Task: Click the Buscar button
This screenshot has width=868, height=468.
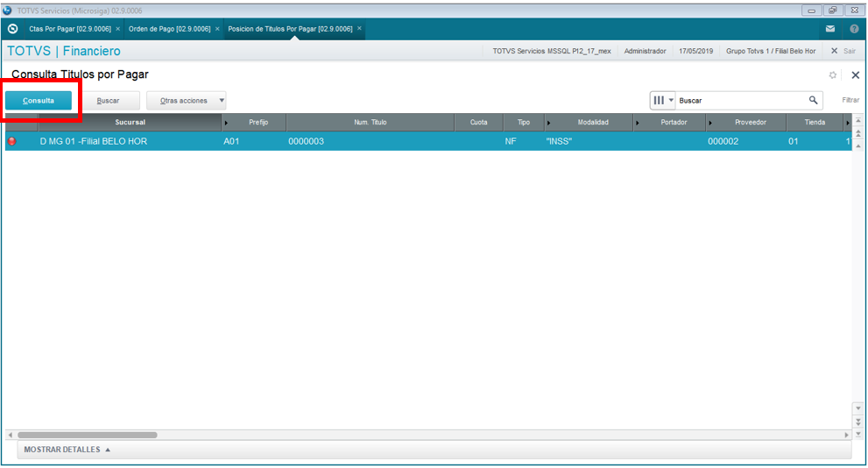Action: (108, 101)
